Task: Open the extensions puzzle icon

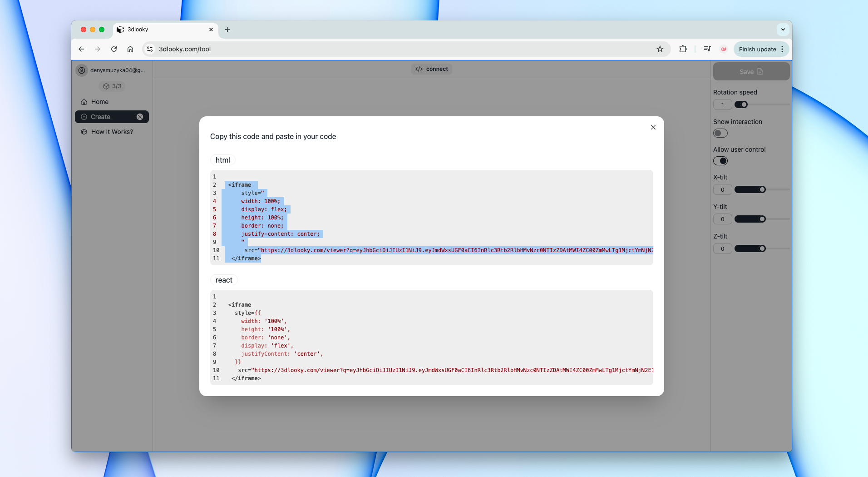Action: (x=683, y=49)
